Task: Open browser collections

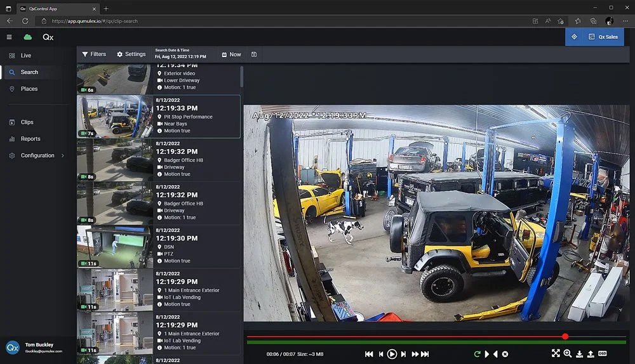Action: (x=593, y=21)
